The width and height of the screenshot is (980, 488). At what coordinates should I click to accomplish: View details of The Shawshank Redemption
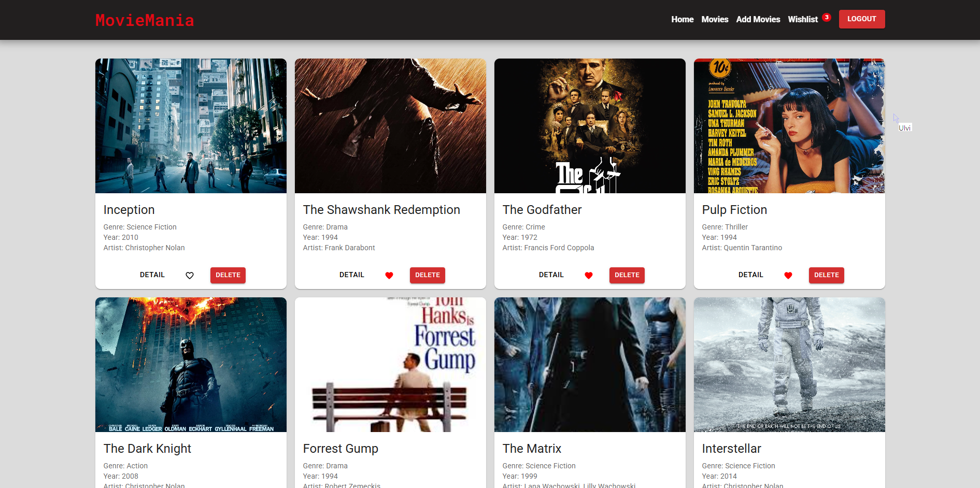click(352, 275)
